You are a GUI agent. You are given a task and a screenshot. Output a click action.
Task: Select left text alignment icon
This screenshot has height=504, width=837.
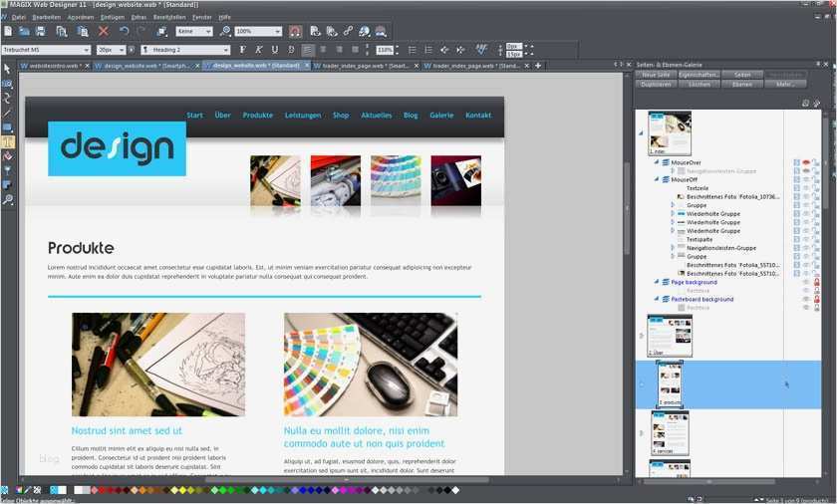pyautogui.click(x=308, y=50)
